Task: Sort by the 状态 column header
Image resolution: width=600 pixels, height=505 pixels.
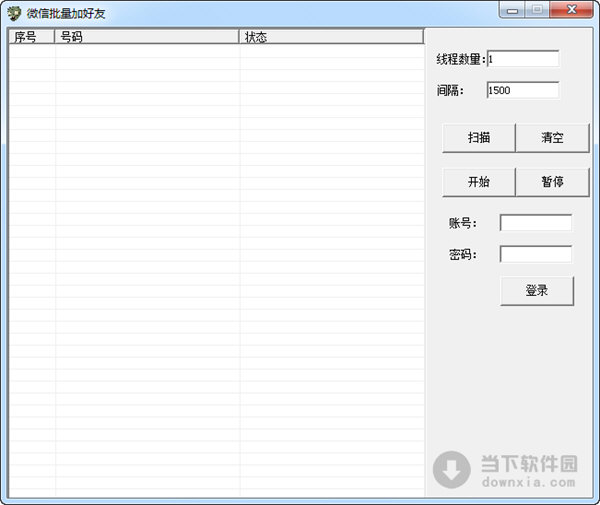Action: coord(331,37)
